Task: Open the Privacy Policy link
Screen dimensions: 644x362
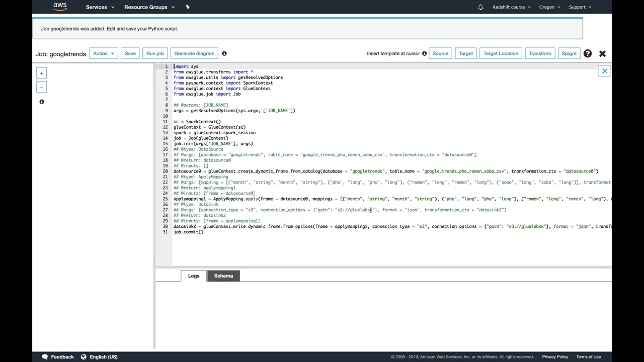Action: (x=555, y=356)
